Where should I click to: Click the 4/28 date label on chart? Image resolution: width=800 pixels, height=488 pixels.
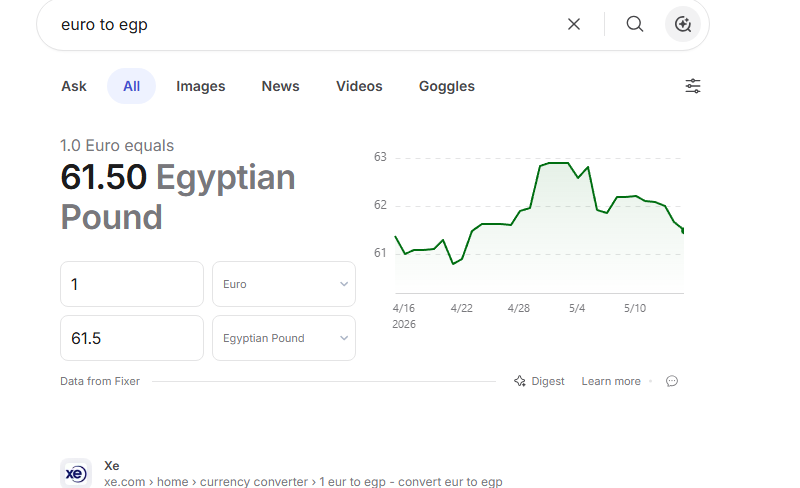tap(519, 308)
